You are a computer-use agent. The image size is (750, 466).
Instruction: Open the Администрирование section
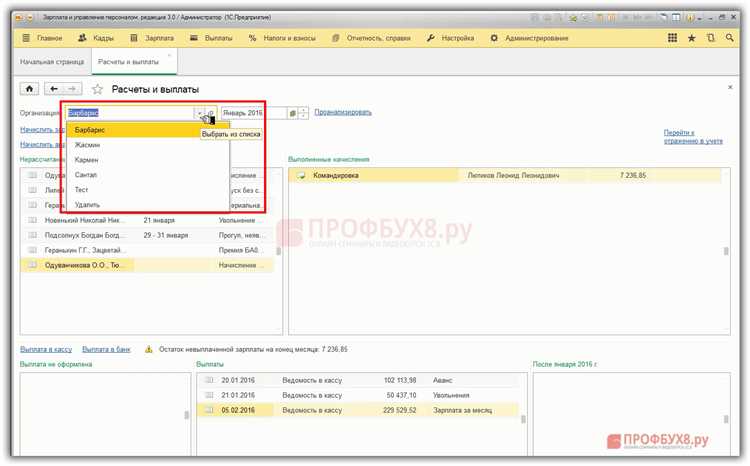(529, 38)
